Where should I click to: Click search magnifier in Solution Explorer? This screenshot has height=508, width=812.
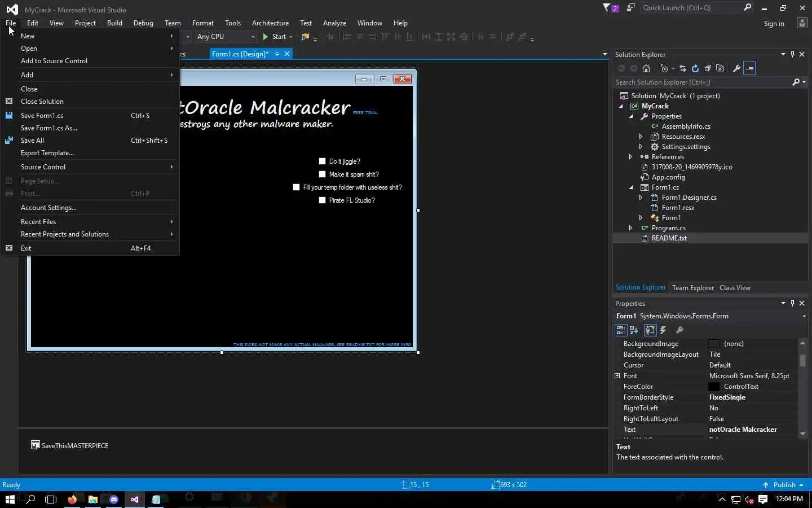796,82
